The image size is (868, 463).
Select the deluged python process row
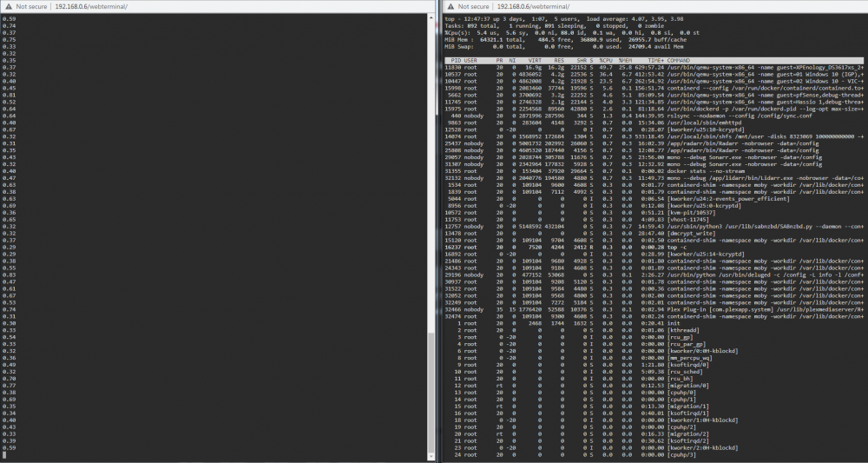click(654, 274)
